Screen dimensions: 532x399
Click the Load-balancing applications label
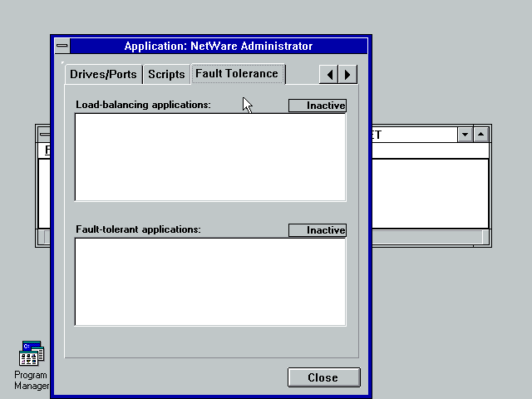(143, 105)
